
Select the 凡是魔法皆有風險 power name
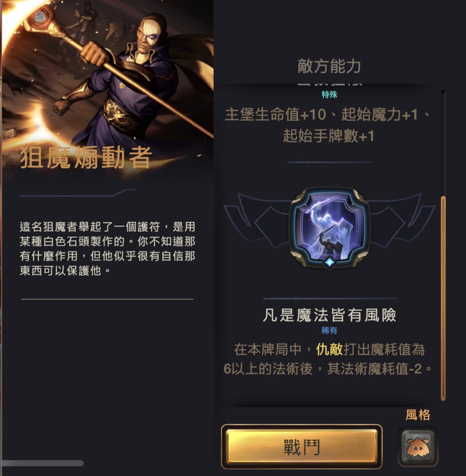pos(329,315)
